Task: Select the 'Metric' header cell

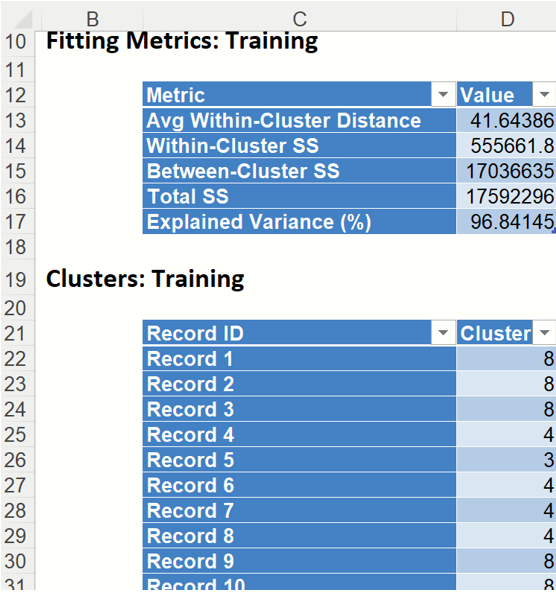Action: pyautogui.click(x=299, y=94)
